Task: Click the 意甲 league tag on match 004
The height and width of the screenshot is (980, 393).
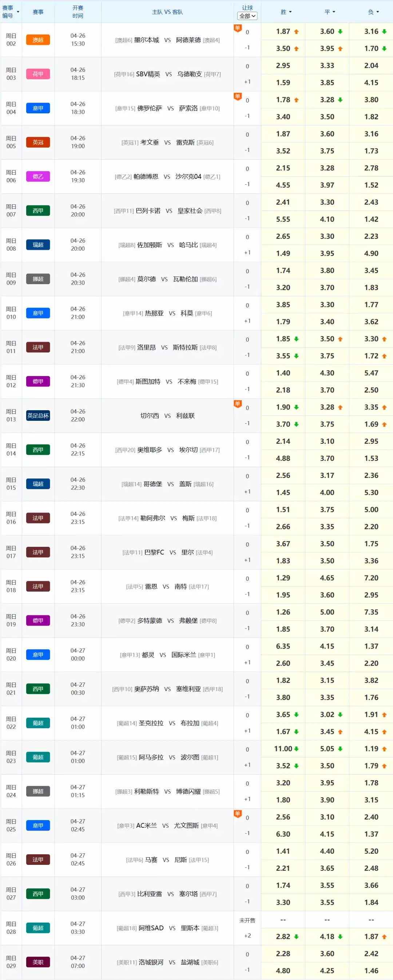Action: 38,109
